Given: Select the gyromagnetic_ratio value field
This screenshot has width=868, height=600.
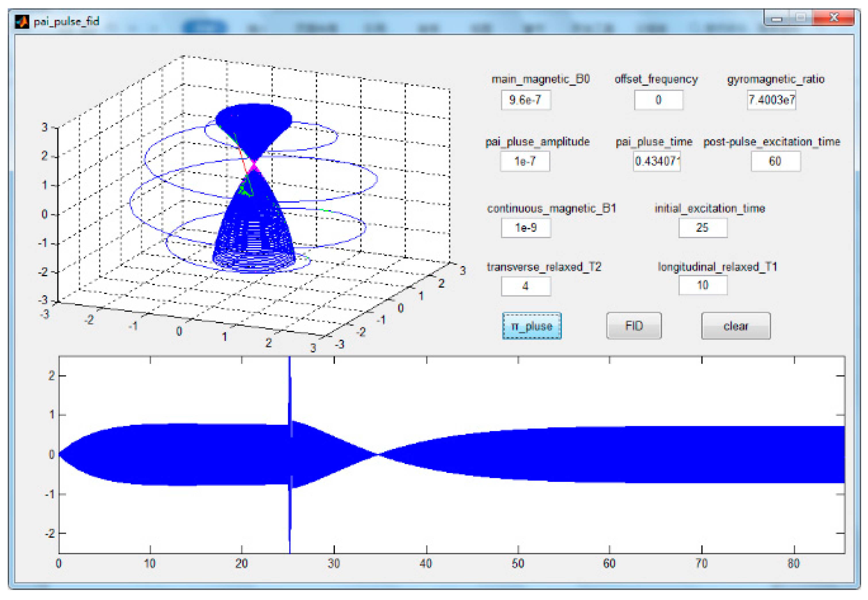Looking at the screenshot, I should tap(771, 100).
